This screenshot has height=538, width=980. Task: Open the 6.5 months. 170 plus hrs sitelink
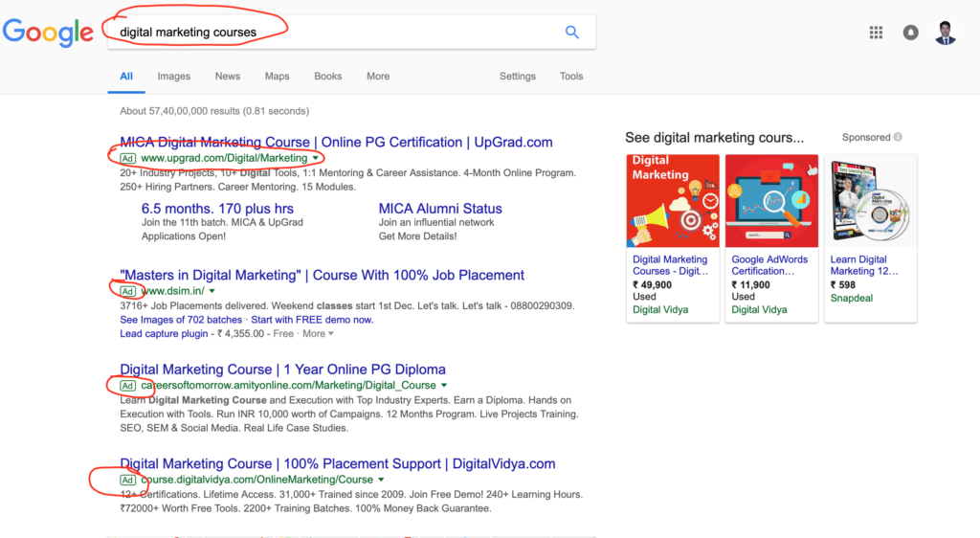pyautogui.click(x=217, y=209)
